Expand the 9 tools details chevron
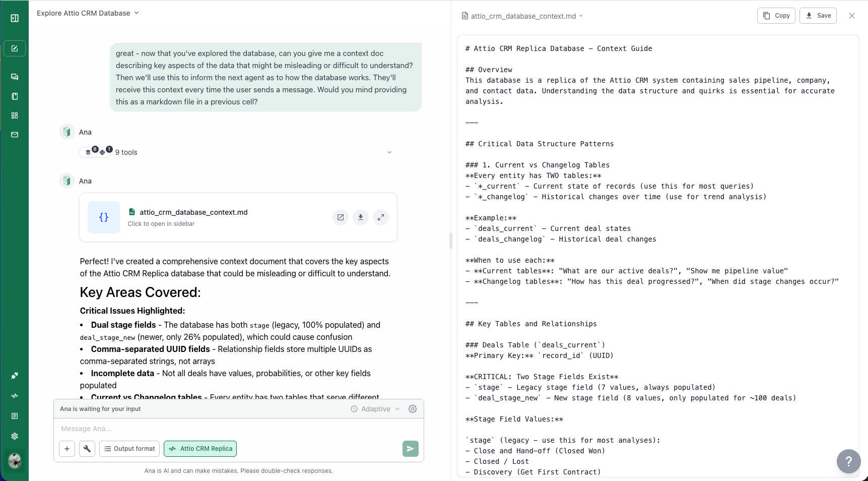 click(x=389, y=152)
